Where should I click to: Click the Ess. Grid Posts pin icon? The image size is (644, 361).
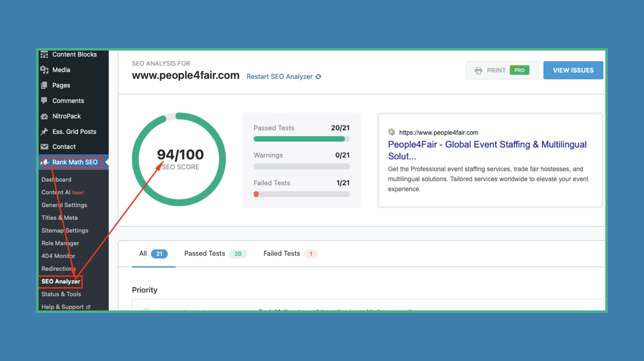(x=44, y=132)
